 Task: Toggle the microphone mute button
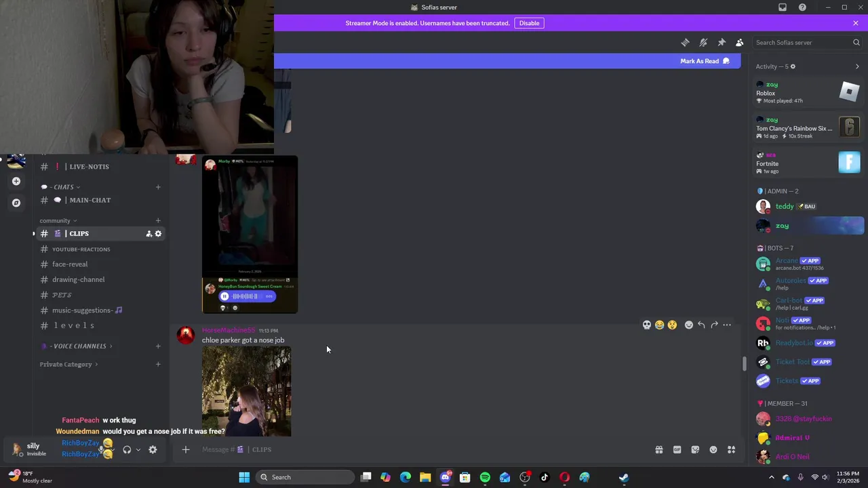point(103,449)
